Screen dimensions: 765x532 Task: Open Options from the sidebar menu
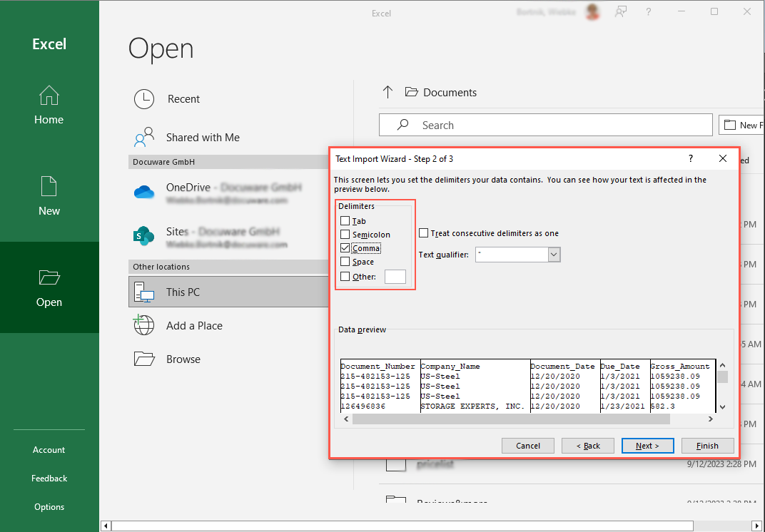49,506
